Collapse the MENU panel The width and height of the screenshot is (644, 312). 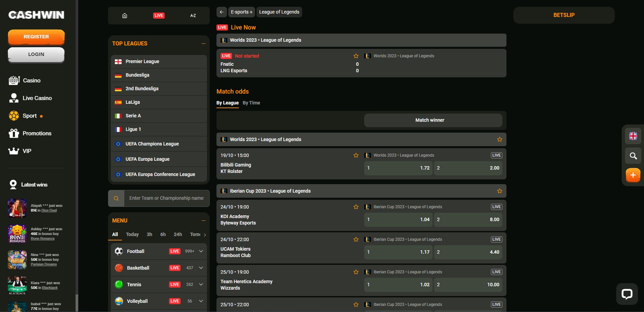(x=204, y=220)
